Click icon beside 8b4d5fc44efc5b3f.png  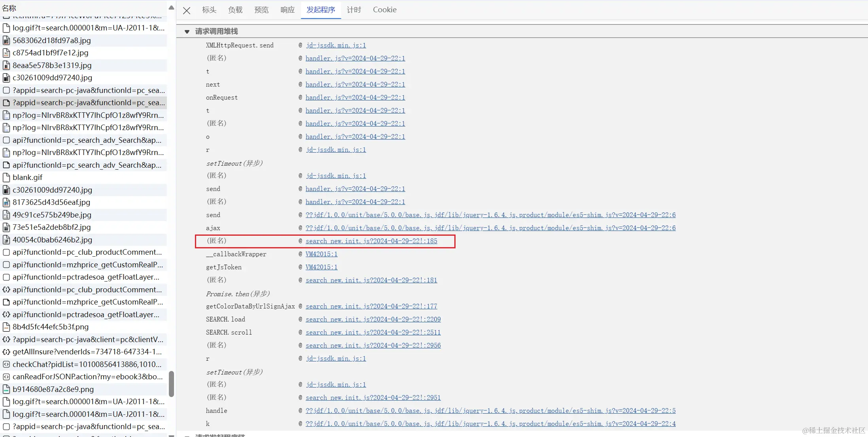point(6,327)
